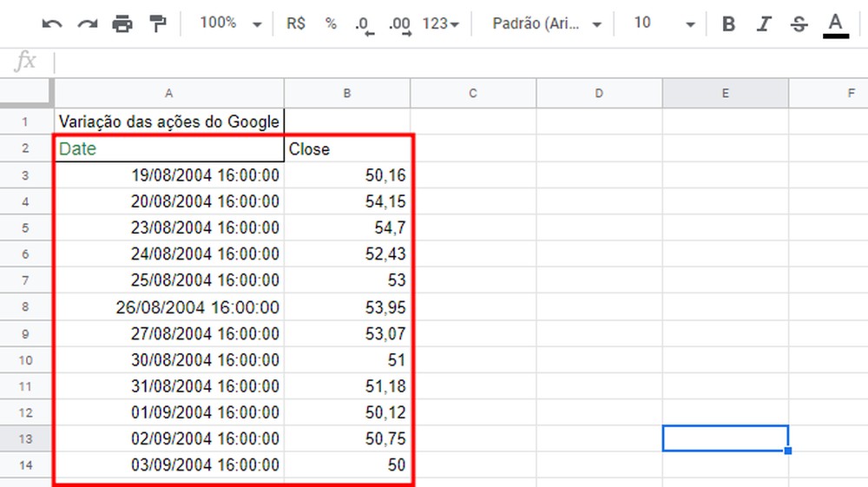Image resolution: width=868 pixels, height=487 pixels.
Task: Select row 14 header
Action: tap(26, 465)
